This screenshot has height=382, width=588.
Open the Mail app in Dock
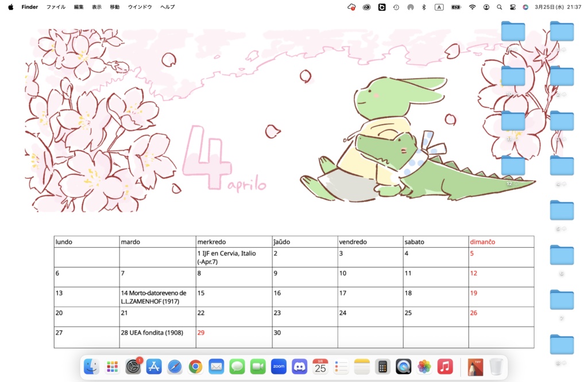[x=216, y=367]
